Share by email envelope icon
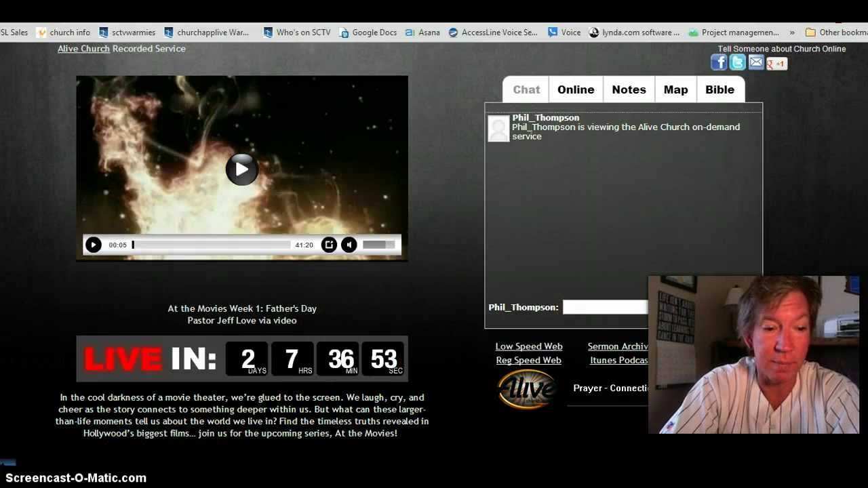The height and width of the screenshot is (488, 868). point(756,62)
